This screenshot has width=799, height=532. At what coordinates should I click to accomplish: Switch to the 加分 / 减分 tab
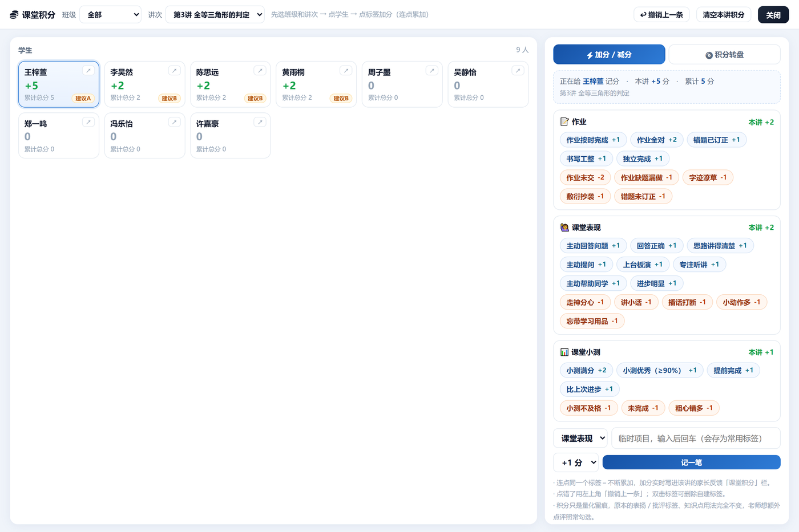click(x=609, y=55)
